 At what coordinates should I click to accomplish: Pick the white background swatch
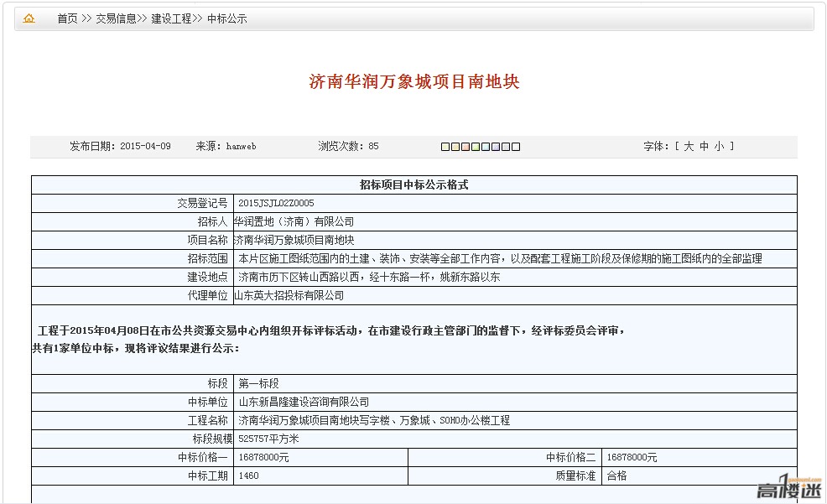(516, 147)
